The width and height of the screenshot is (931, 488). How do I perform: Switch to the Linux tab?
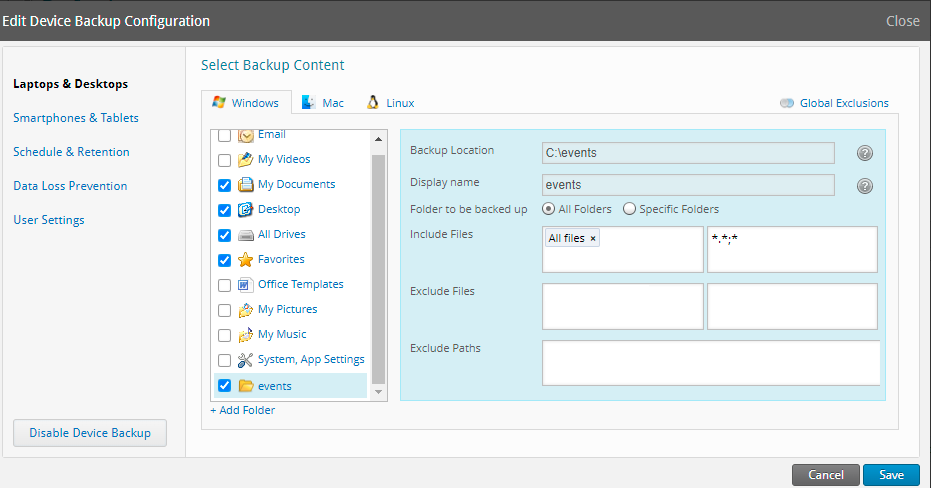[391, 103]
